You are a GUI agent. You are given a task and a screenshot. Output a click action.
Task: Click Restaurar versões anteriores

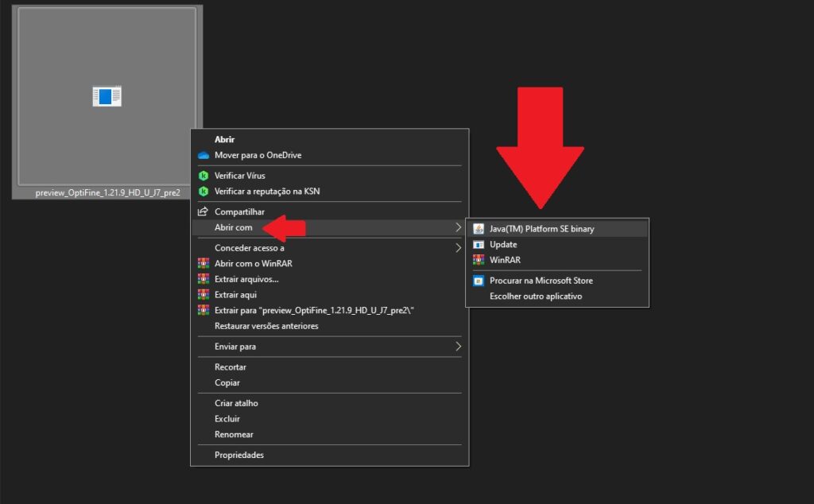266,326
